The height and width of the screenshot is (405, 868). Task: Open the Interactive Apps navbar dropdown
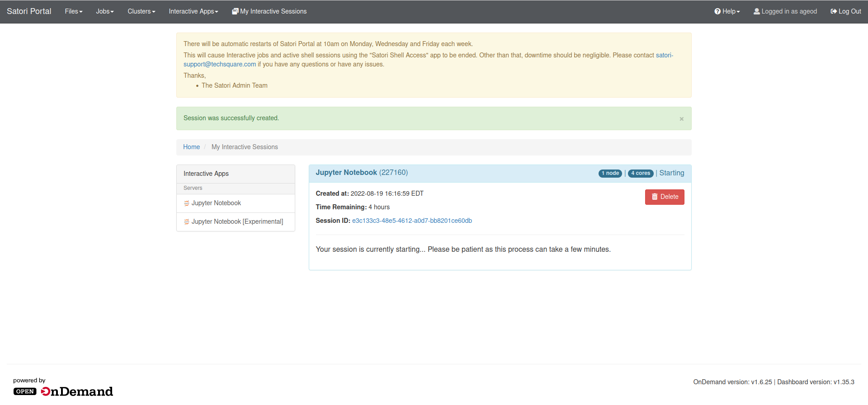(x=193, y=11)
